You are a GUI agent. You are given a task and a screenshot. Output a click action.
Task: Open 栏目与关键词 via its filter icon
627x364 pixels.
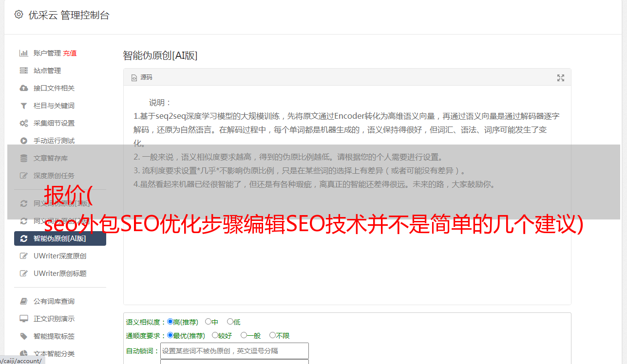tap(23, 106)
